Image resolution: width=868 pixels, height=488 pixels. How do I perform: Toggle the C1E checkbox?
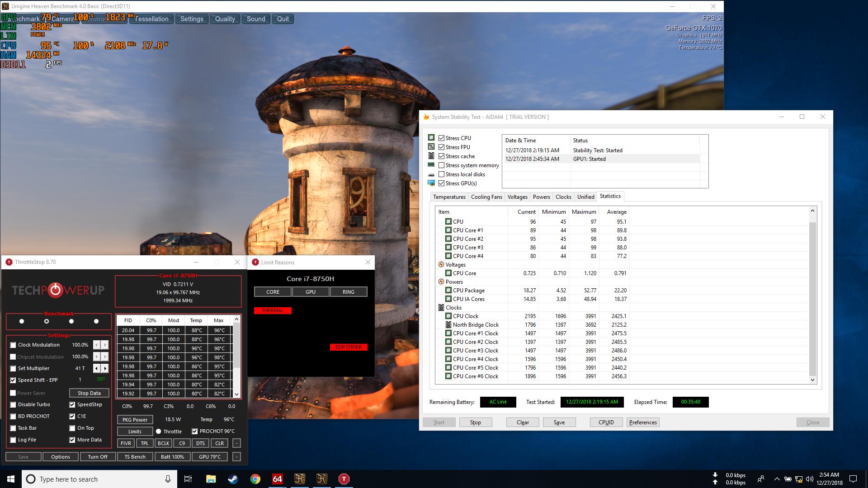(72, 416)
